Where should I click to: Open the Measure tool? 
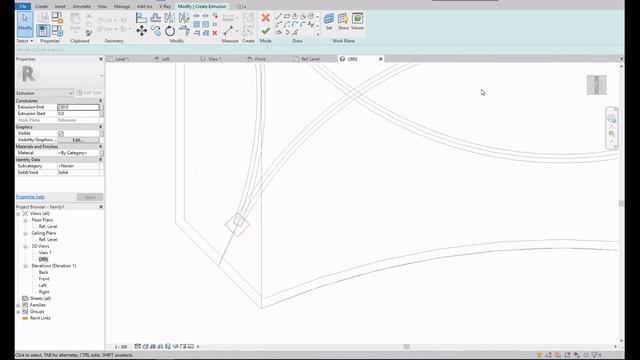click(x=228, y=31)
